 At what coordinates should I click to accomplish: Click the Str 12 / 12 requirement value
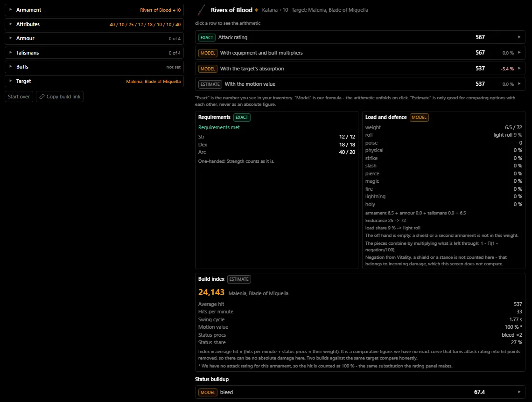[347, 137]
